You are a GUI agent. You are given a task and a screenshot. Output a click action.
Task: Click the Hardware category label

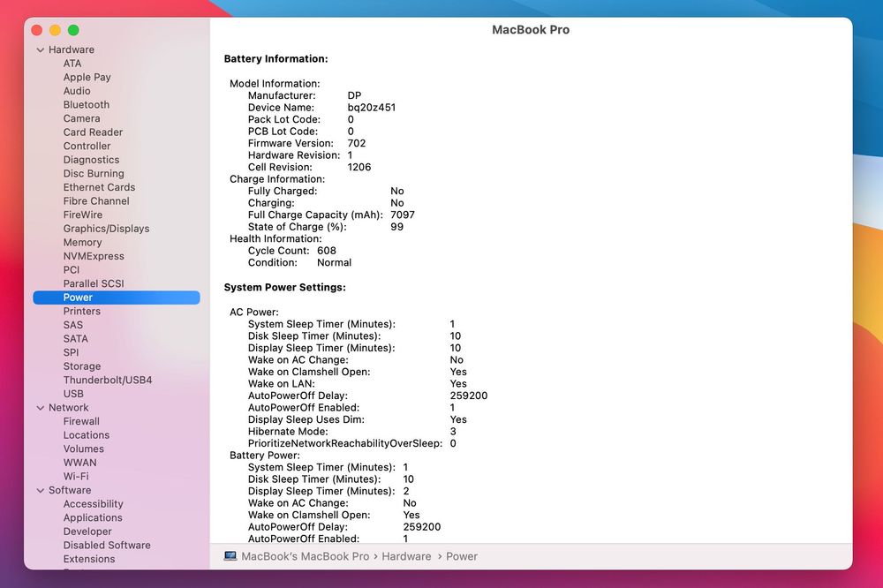tap(72, 49)
